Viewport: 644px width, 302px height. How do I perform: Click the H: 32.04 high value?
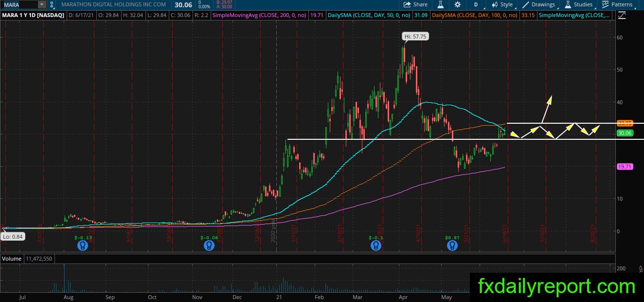coord(133,16)
